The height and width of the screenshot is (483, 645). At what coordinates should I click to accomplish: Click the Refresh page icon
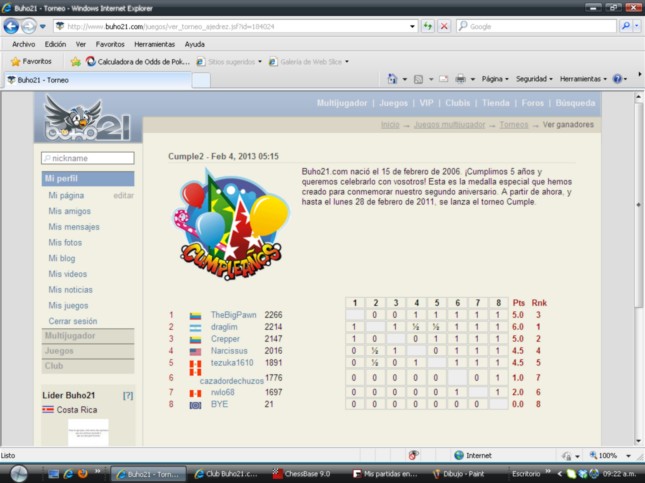point(428,26)
